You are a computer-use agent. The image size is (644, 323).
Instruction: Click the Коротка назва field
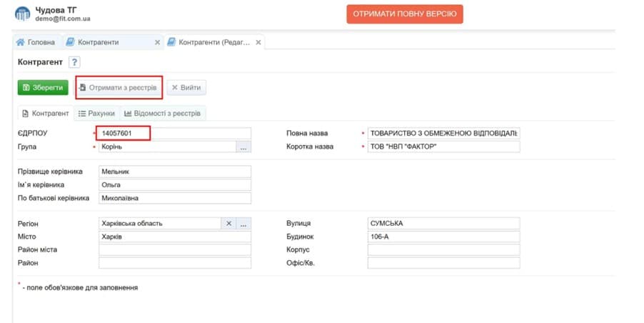click(443, 146)
